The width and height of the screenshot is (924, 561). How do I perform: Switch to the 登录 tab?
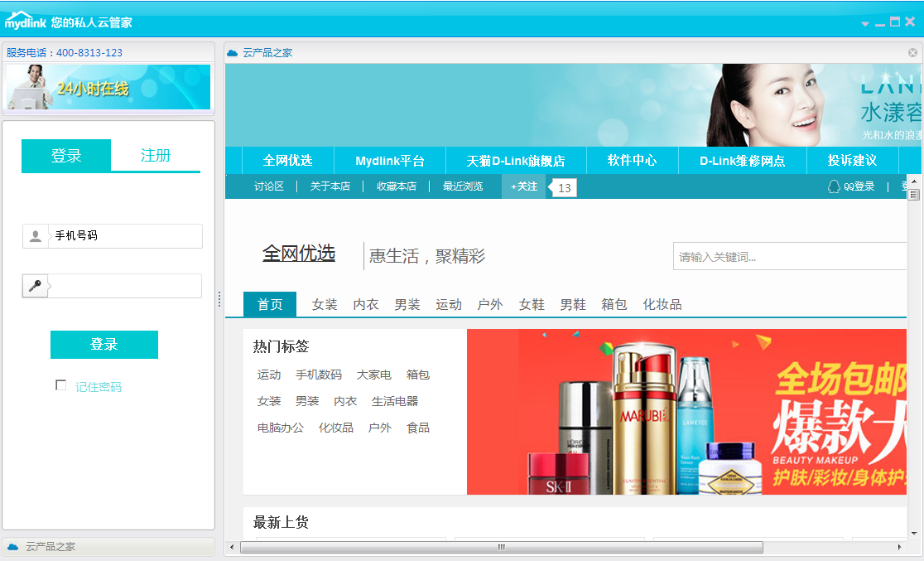tap(66, 156)
